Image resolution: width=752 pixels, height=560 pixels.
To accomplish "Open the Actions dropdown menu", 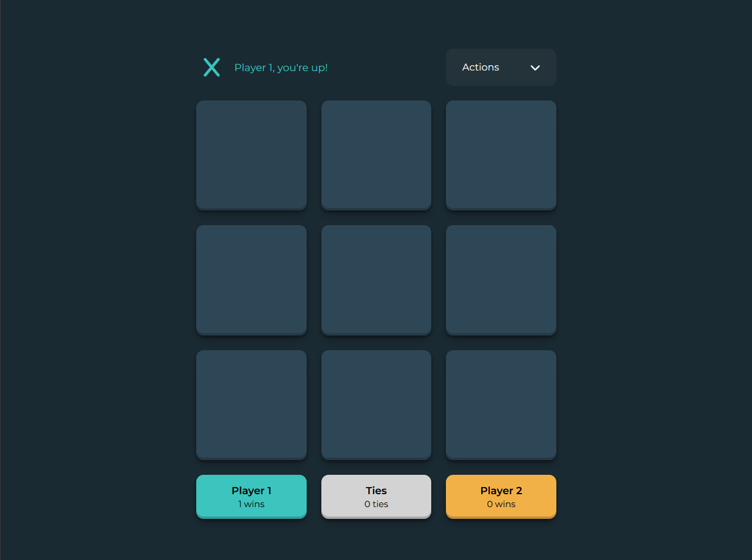I will click(x=501, y=68).
